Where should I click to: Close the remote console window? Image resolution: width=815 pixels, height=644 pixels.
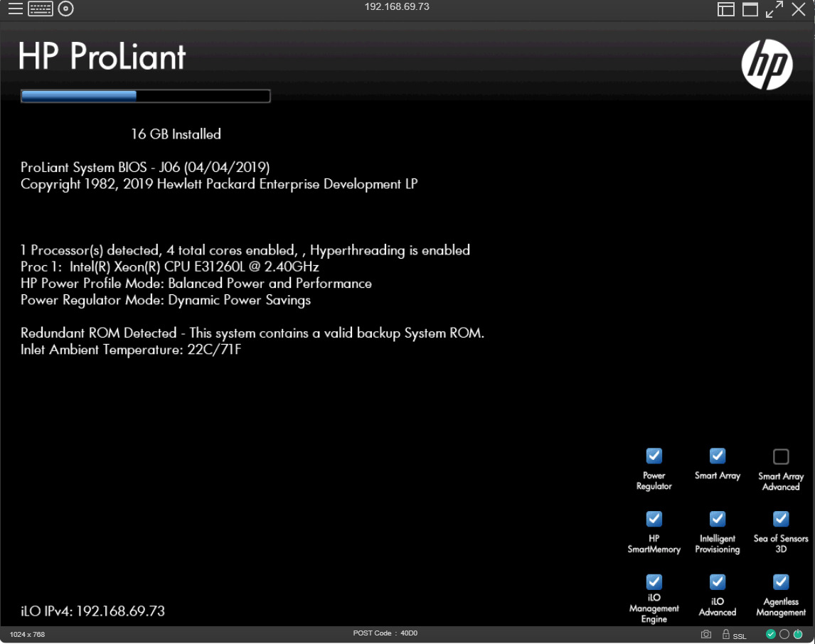799,9
